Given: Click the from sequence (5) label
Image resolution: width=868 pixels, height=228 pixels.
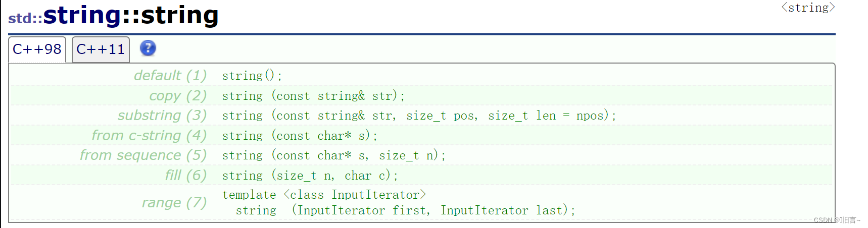Looking at the screenshot, I should [143, 155].
